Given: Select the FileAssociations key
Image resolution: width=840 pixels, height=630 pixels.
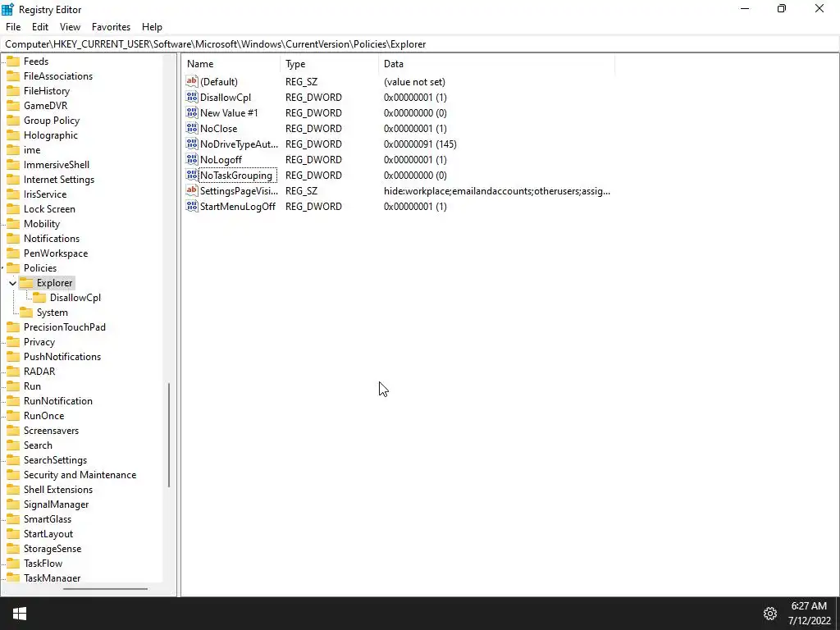Looking at the screenshot, I should (58, 76).
